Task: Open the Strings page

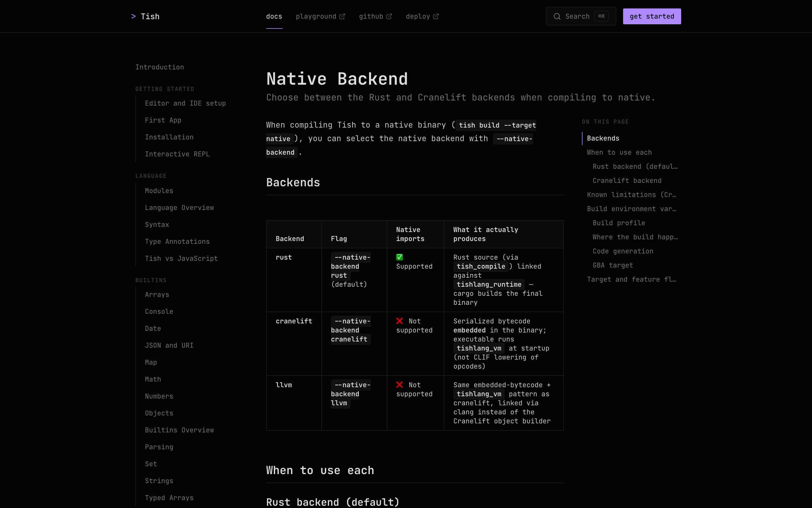Action: 159,481
